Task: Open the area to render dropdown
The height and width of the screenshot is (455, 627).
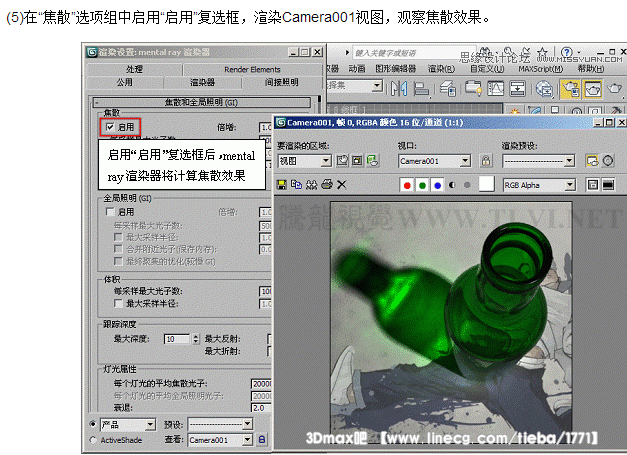Action: click(305, 161)
